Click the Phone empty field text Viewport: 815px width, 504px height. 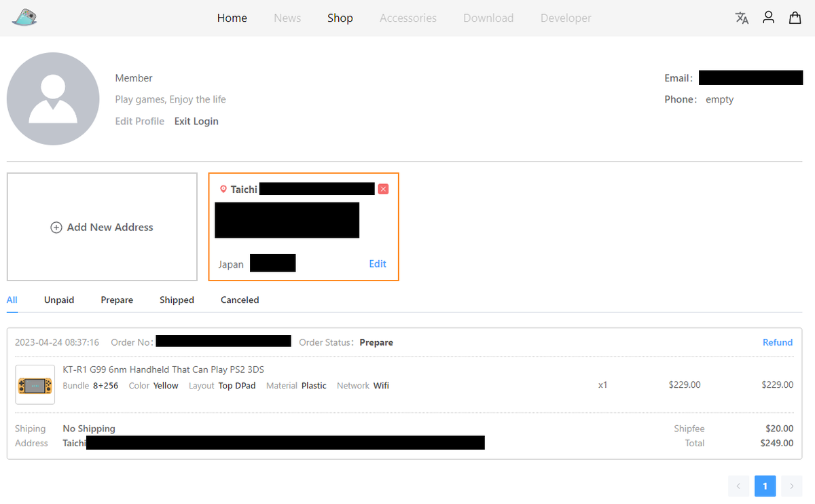click(x=720, y=100)
